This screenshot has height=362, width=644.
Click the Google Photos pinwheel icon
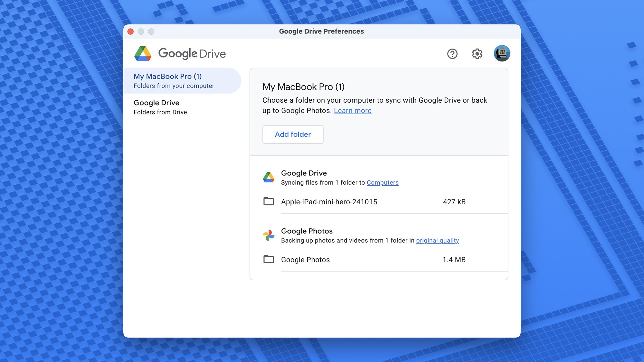[x=269, y=235]
